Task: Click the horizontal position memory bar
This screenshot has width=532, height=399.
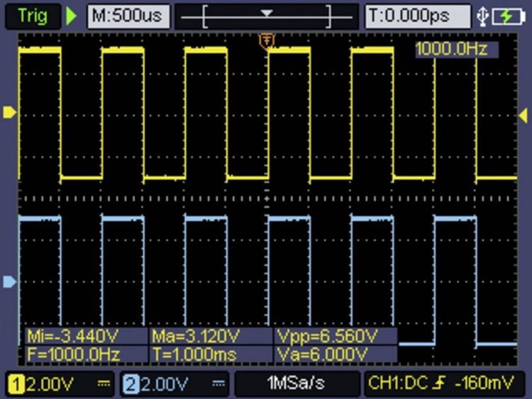Action: [267, 16]
